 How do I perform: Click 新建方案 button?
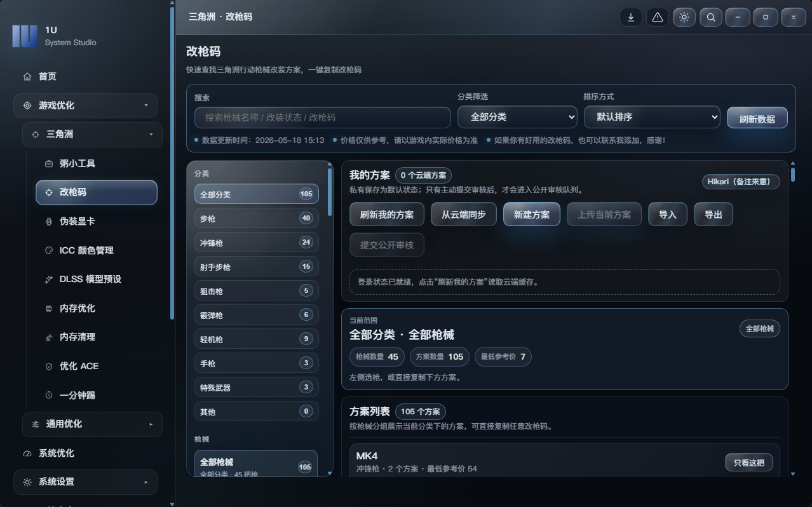pos(532,214)
